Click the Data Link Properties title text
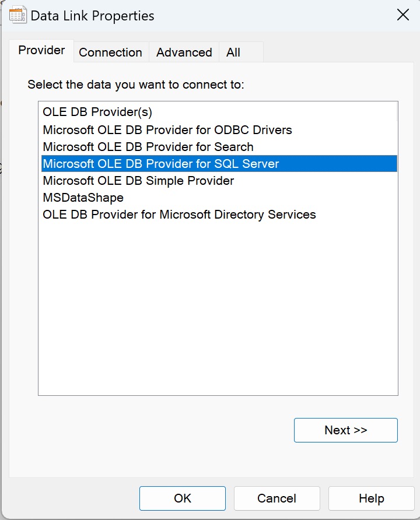 coord(92,16)
